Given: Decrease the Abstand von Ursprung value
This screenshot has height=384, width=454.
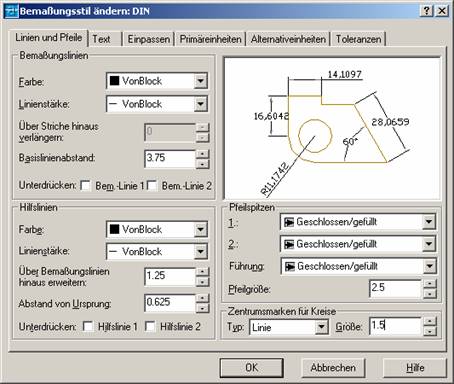Looking at the screenshot, I should (202, 308).
